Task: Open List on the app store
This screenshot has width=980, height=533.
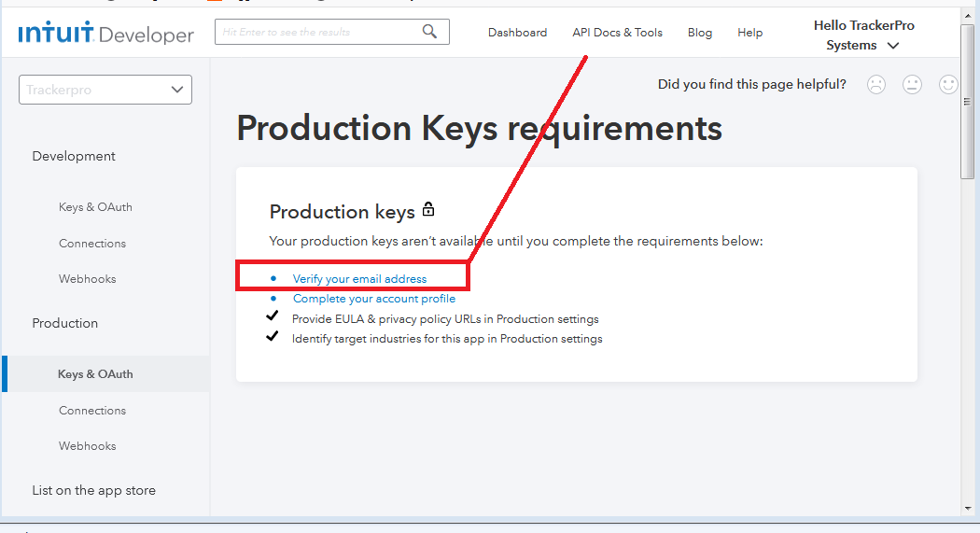Action: 93,490
